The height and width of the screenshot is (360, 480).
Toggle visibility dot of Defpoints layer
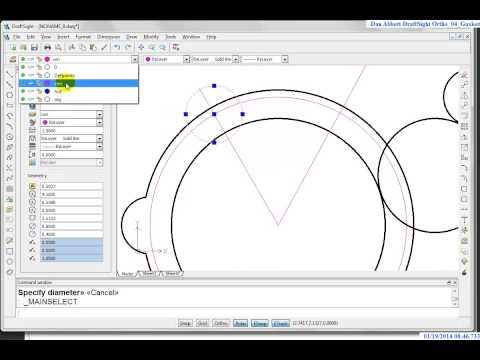[x=23, y=75]
